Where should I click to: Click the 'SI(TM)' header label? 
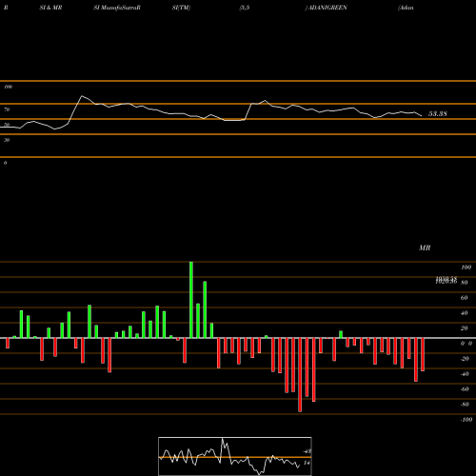[181, 8]
